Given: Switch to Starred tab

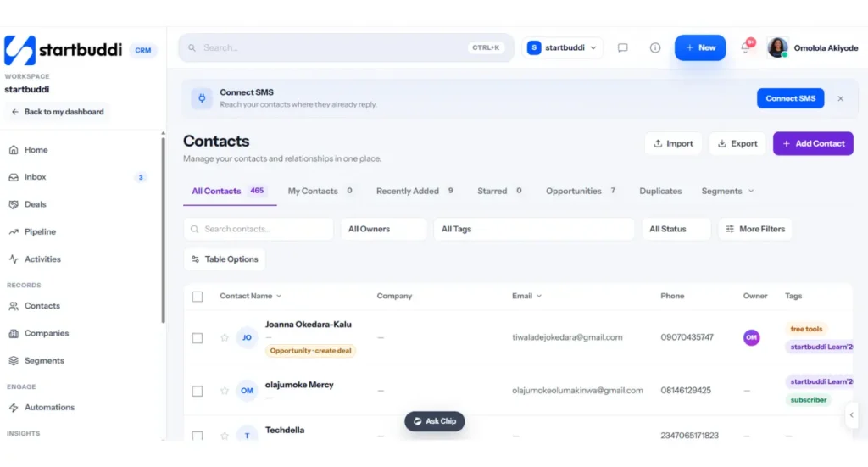Looking at the screenshot, I should tap(500, 191).
